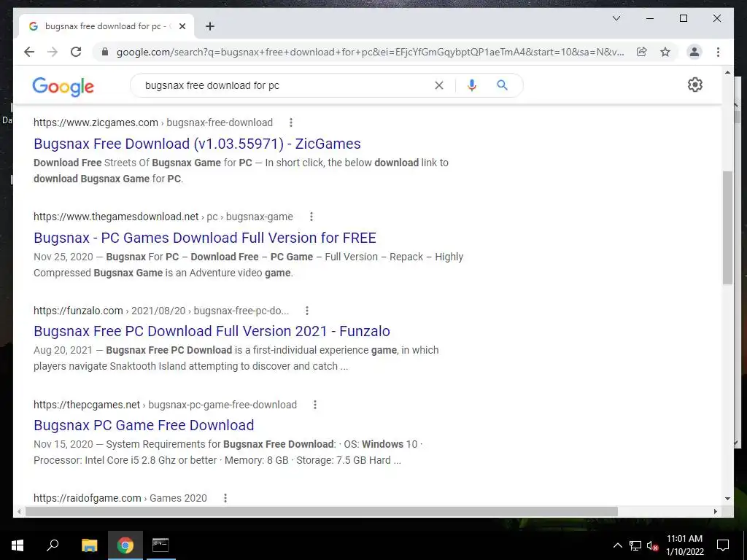The width and height of the screenshot is (747, 560).
Task: Open the Chrome profile avatar
Action: click(694, 52)
